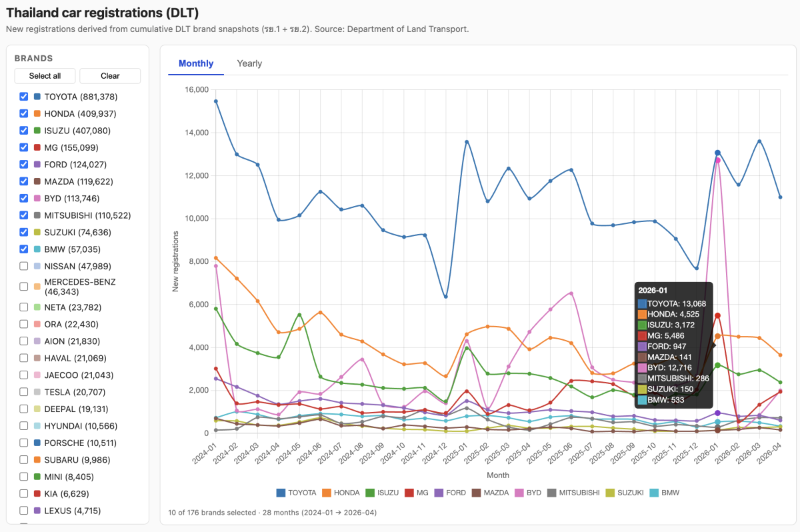This screenshot has height=532, width=800.
Task: Switch to the Yearly tab
Action: pyautogui.click(x=249, y=63)
